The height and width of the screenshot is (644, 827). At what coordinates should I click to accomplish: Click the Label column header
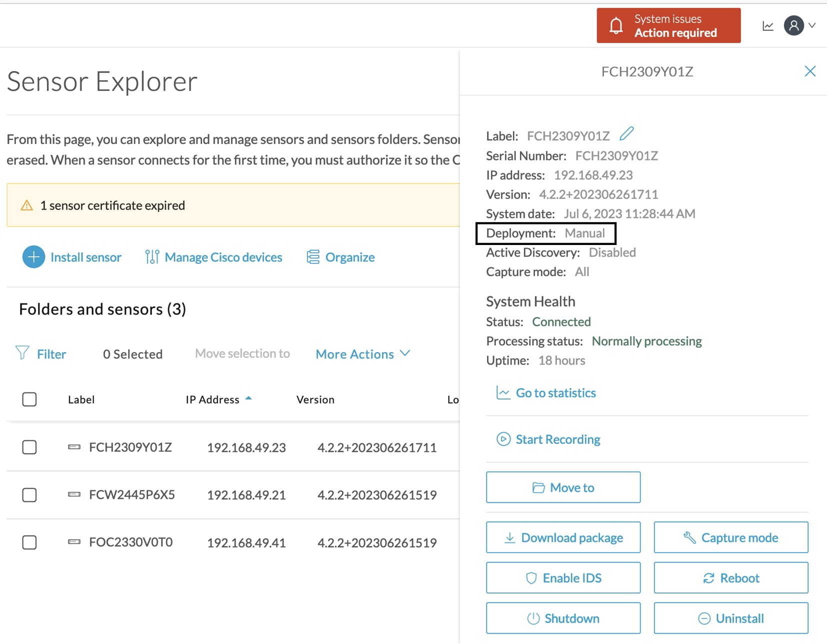coord(81,399)
